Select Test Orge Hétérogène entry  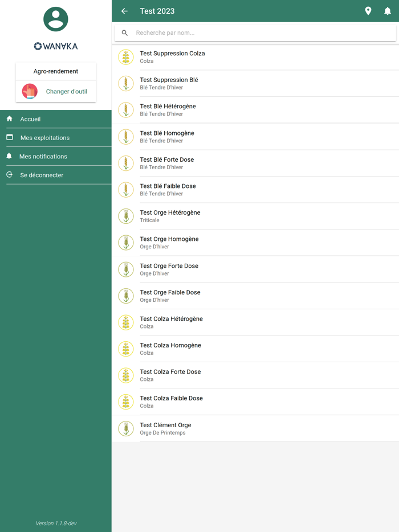pyautogui.click(x=255, y=216)
